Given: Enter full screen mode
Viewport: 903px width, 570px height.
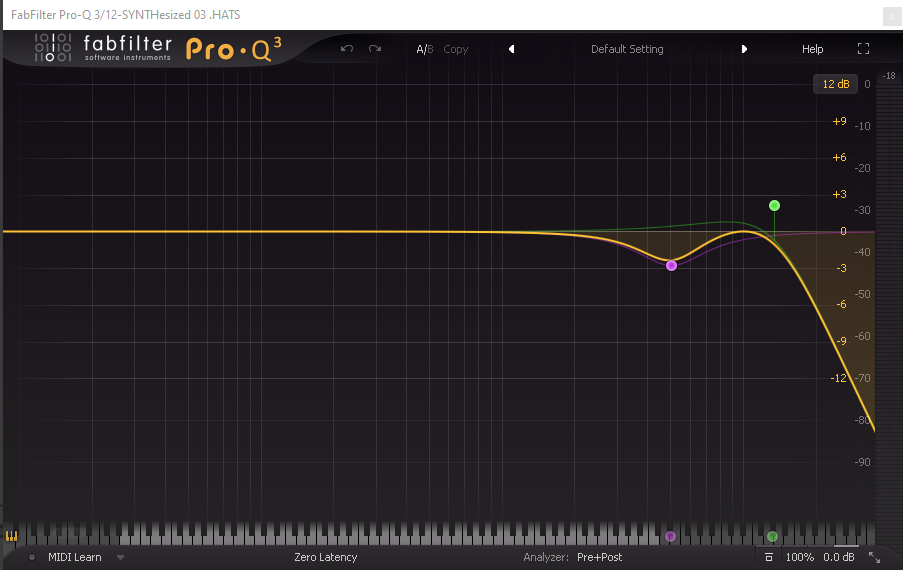Looking at the screenshot, I should (x=863, y=49).
